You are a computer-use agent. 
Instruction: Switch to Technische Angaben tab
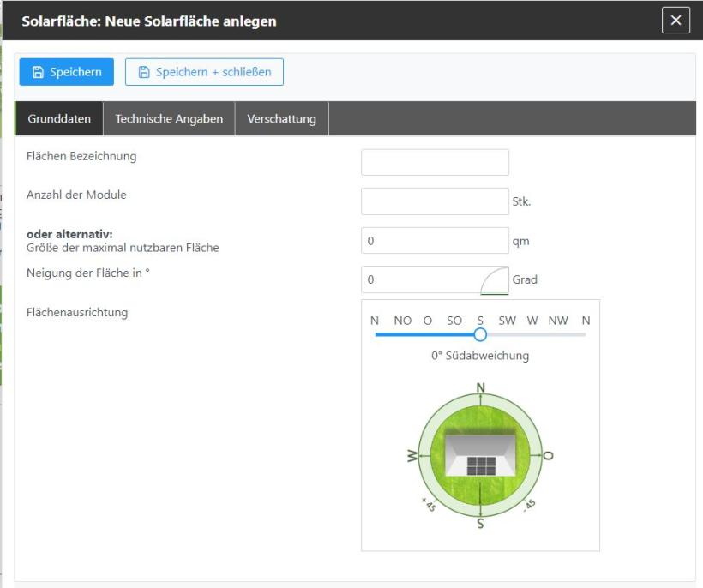(169, 119)
